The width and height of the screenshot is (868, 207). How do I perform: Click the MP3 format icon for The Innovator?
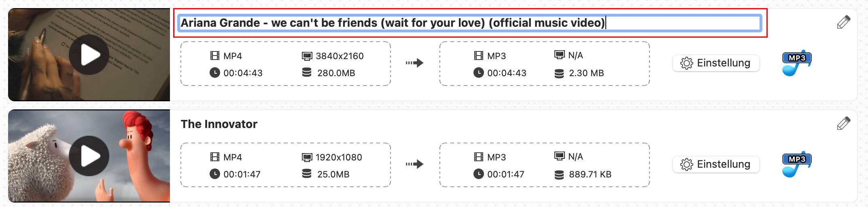pos(796,165)
